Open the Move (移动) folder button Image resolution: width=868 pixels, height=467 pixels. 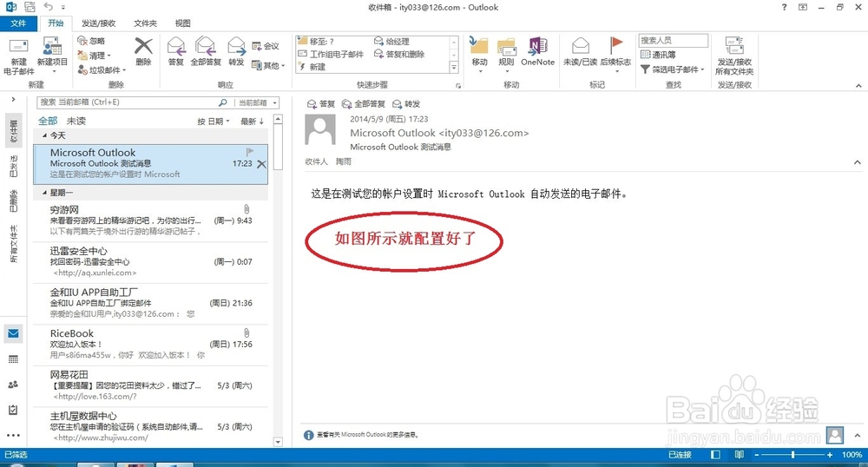[479, 55]
